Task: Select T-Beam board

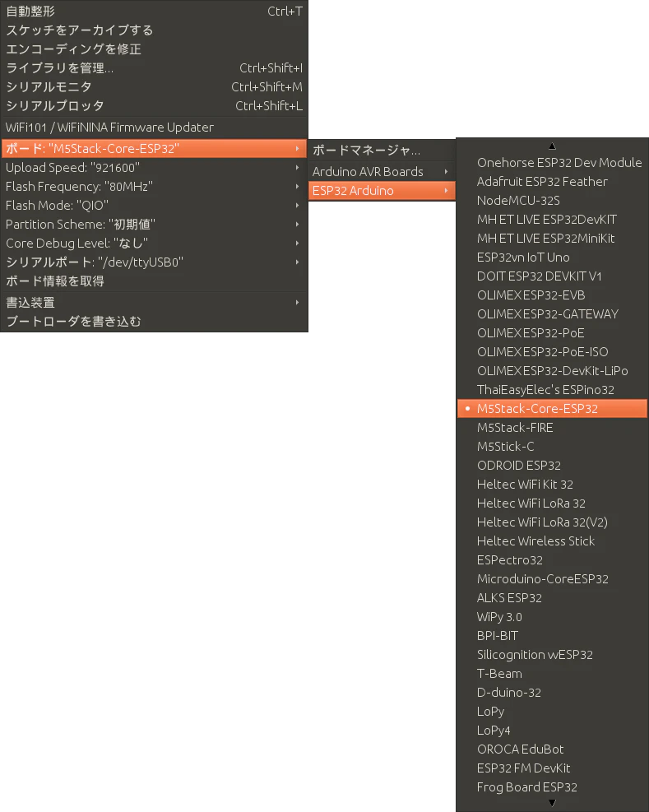Action: [552, 674]
